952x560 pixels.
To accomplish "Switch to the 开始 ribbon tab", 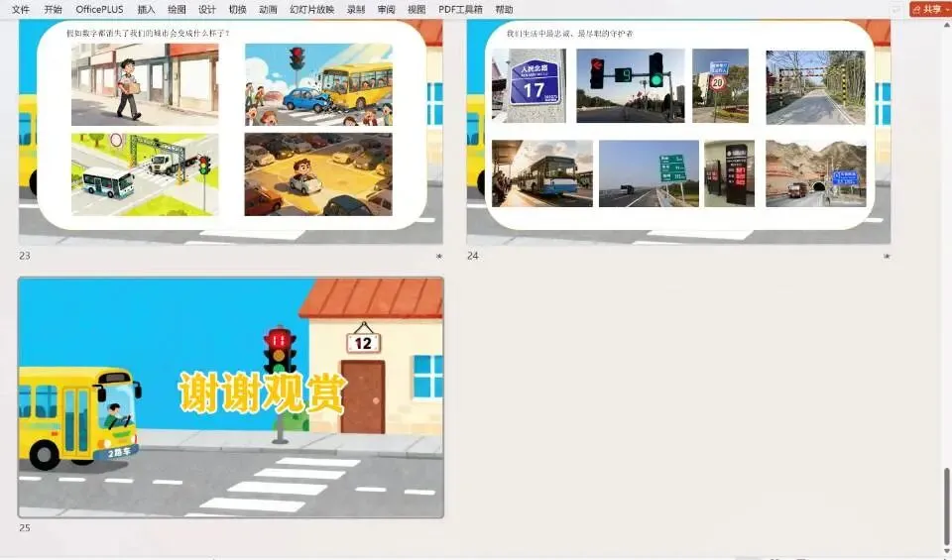I will coord(53,9).
